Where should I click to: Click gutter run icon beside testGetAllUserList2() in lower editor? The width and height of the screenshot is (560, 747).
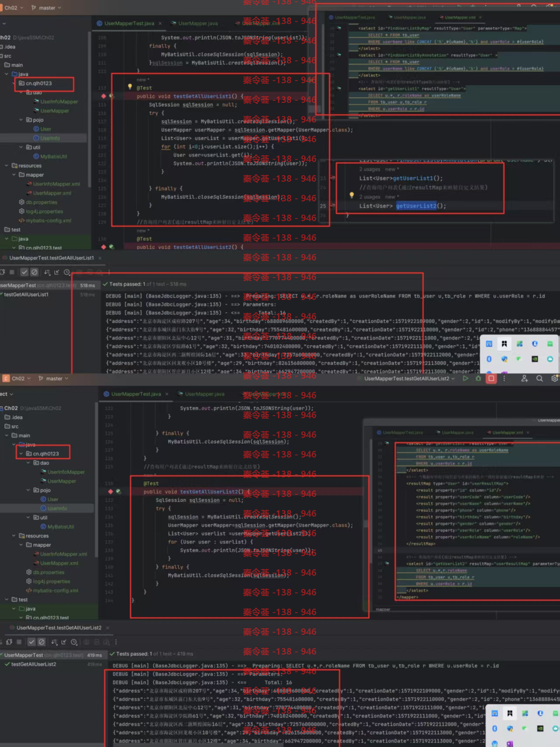click(x=118, y=492)
